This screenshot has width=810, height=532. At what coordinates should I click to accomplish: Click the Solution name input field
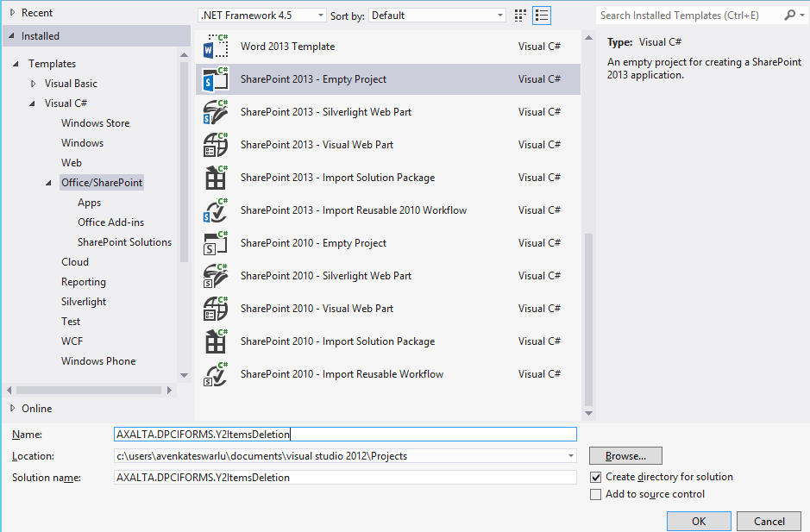pos(345,478)
